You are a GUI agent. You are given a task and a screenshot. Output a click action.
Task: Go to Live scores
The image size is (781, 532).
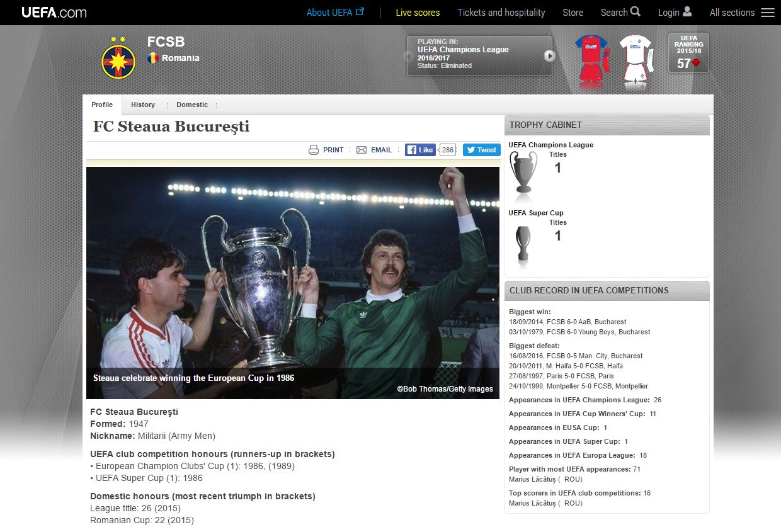(x=418, y=13)
